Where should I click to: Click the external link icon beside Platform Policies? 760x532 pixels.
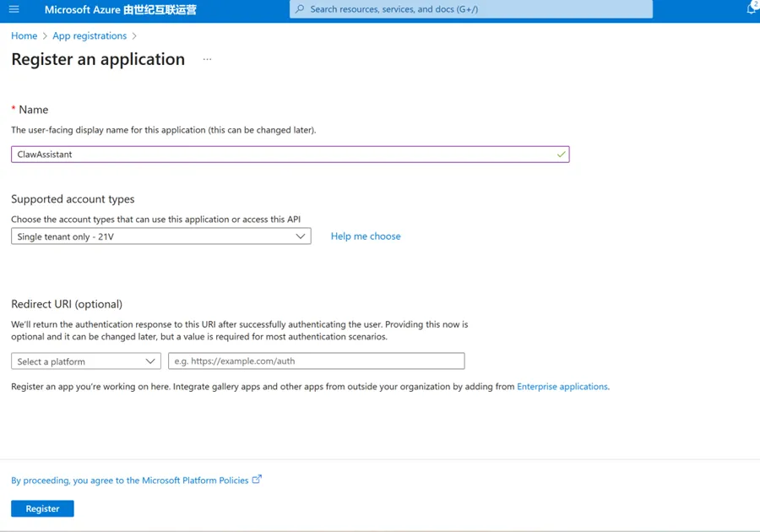[x=257, y=479]
